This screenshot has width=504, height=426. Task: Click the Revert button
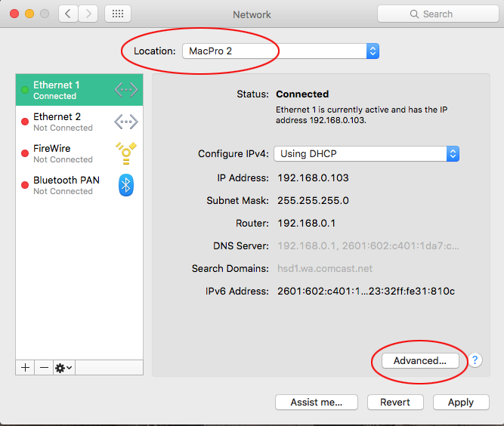click(x=395, y=403)
